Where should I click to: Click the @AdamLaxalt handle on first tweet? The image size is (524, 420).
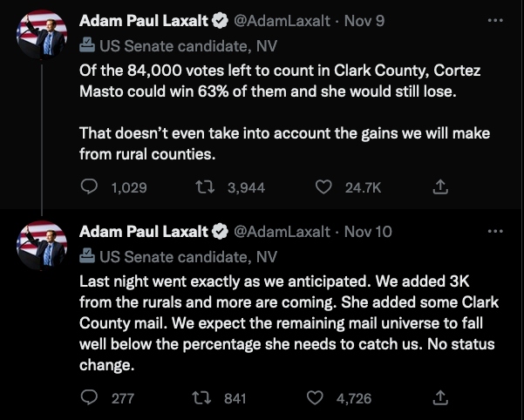282,20
